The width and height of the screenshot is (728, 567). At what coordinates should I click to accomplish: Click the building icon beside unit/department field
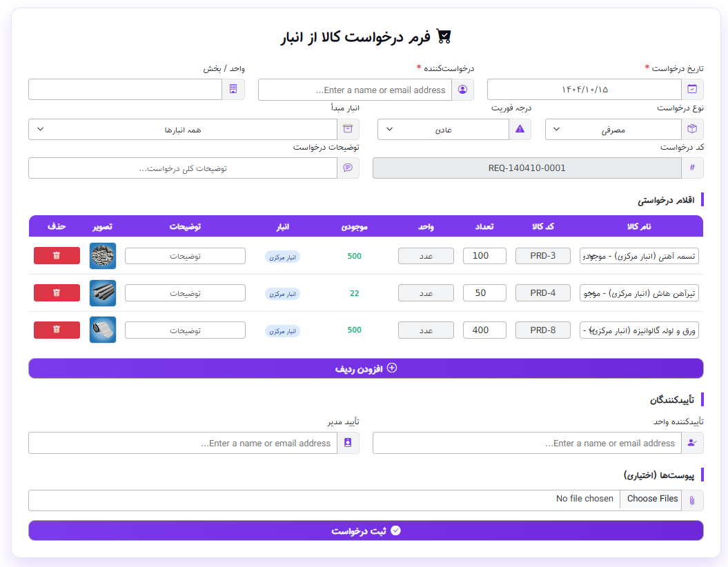233,90
